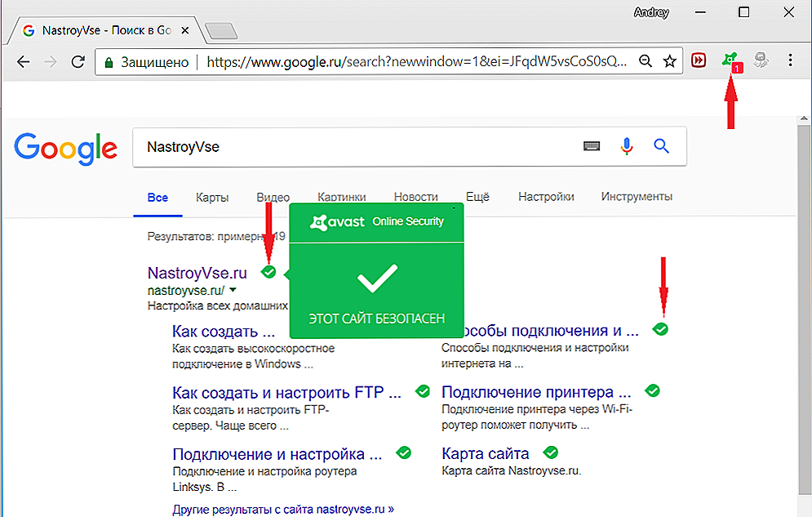Open Подключение принтера ... link
Image resolution: width=812 pixels, height=517 pixels.
(536, 392)
